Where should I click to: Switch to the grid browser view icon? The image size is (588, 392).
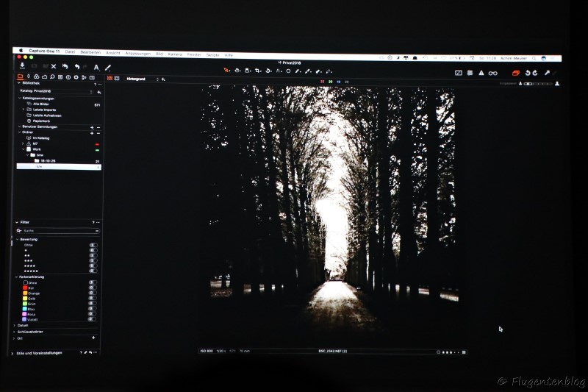point(110,79)
